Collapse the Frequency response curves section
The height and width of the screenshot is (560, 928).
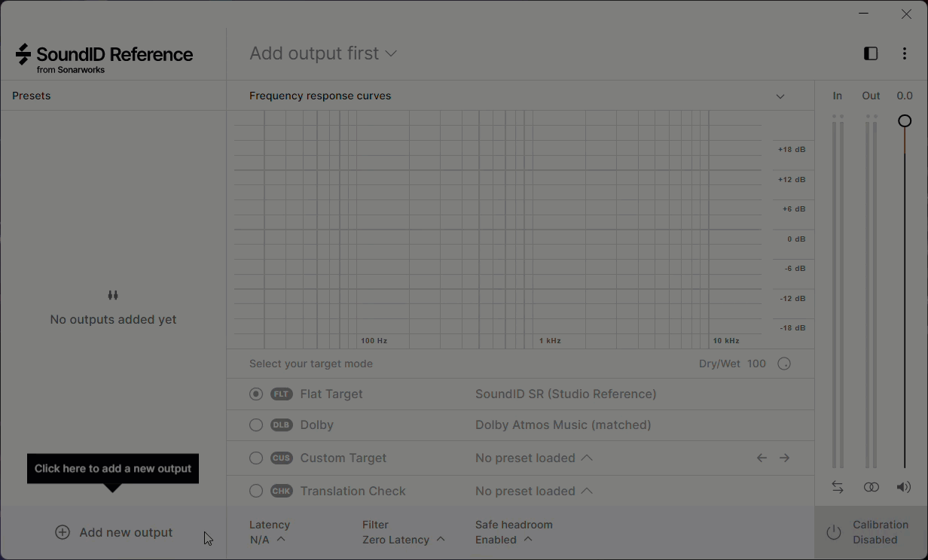click(x=780, y=96)
